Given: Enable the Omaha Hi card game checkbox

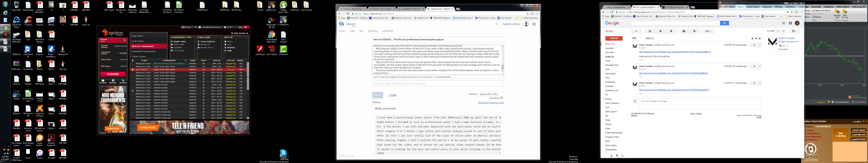Looking at the screenshot, I should (199, 45).
